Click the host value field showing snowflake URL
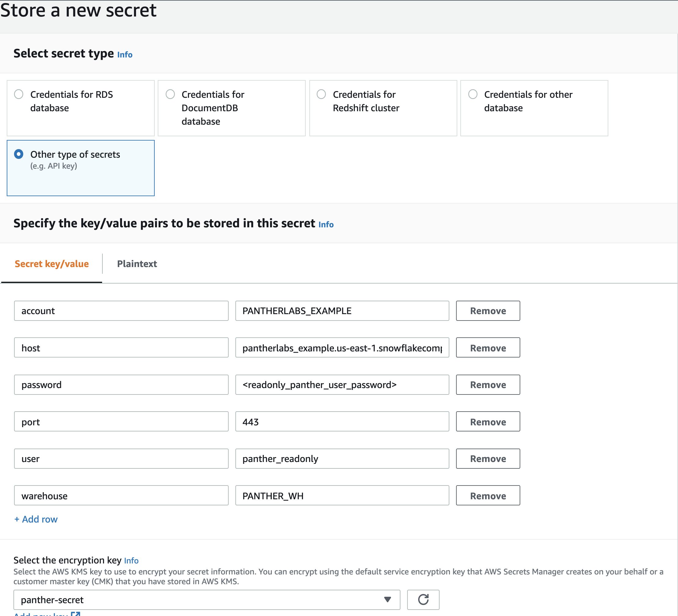This screenshot has width=678, height=616. point(342,348)
